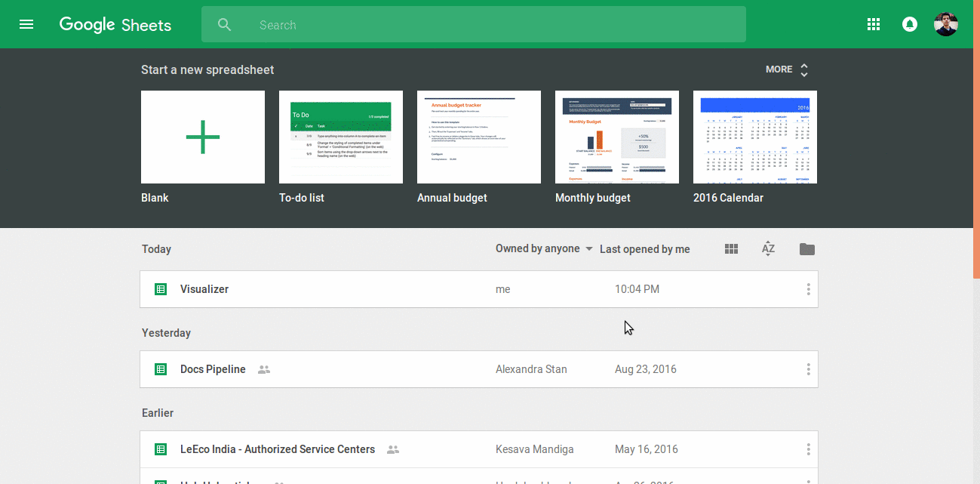This screenshot has width=980, height=484.
Task: Open the 2016 Calendar template
Action: (755, 137)
